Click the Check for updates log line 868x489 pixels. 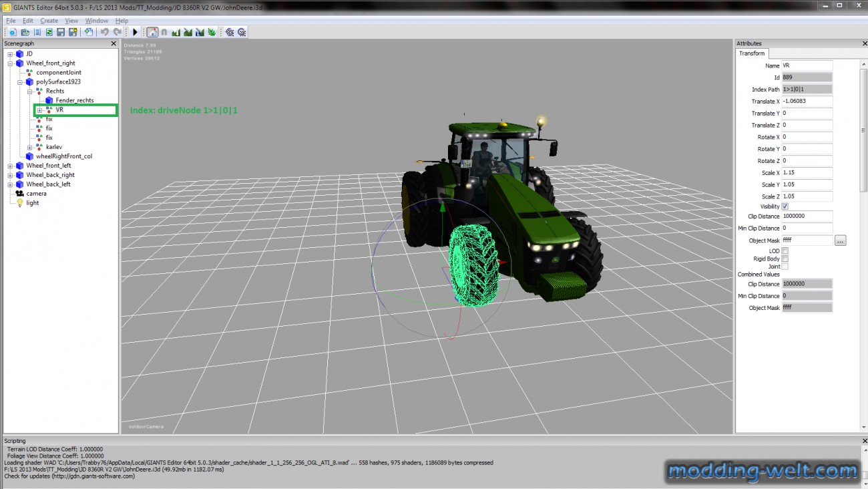[x=69, y=476]
